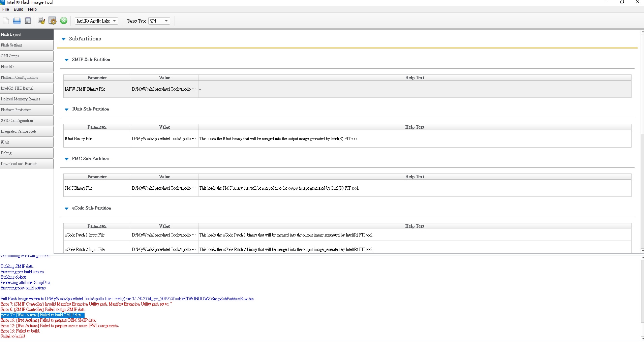
Task: Click the IAFW SMIP Binary File path field
Action: [164, 89]
